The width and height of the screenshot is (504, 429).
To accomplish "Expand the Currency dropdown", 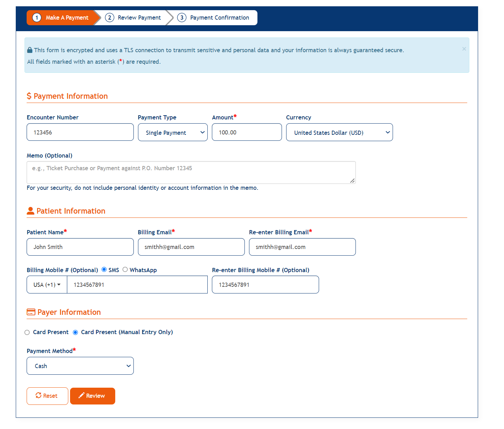I will (x=339, y=132).
